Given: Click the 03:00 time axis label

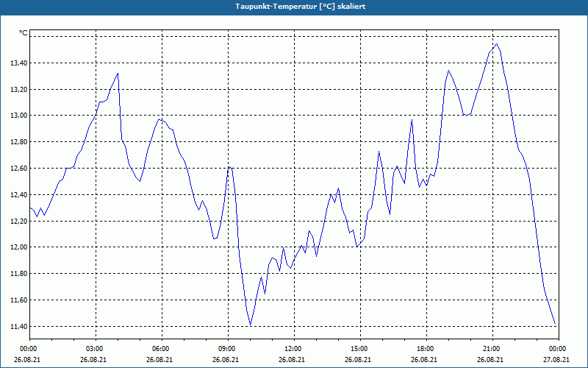Looking at the screenshot, I should click(96, 349).
